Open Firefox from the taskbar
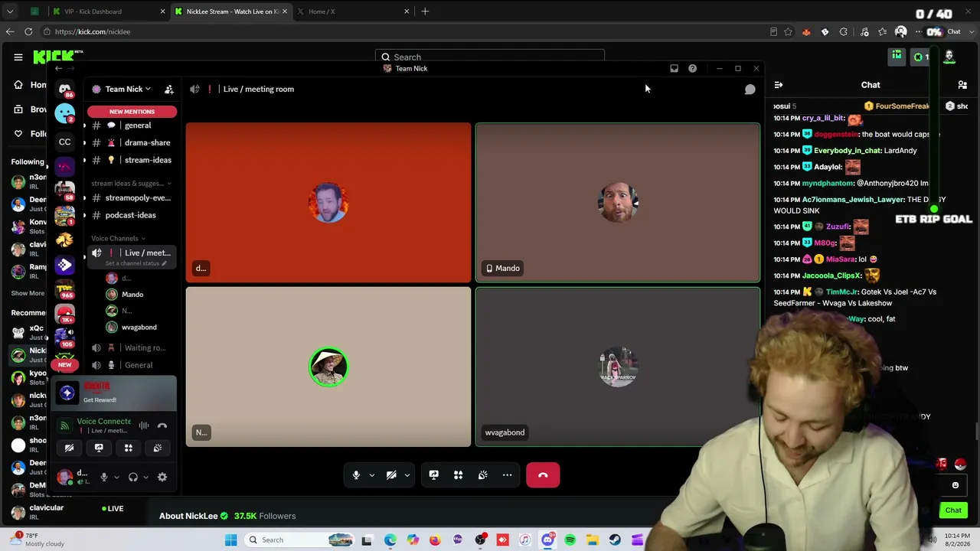Screen dimensions: 980x551 pos(435,540)
